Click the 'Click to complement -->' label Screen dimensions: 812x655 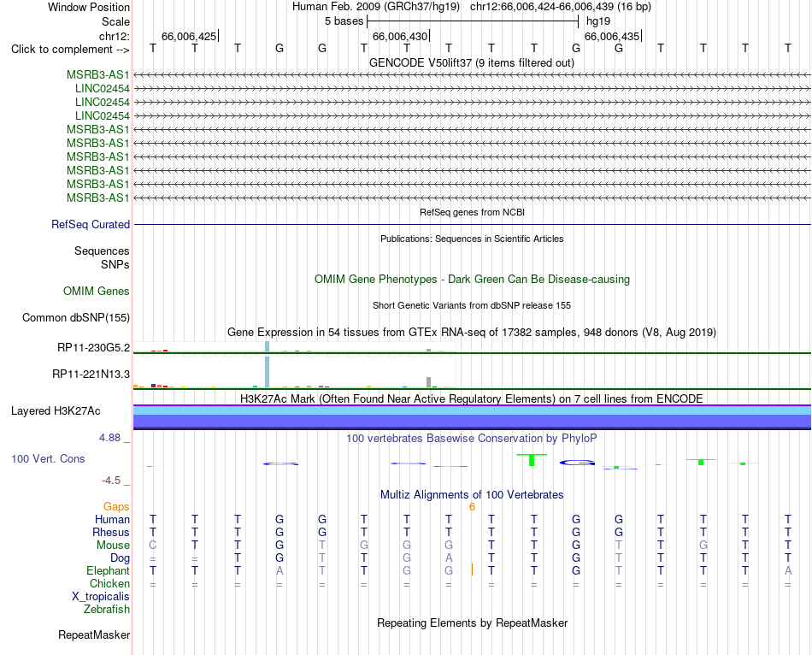pyautogui.click(x=70, y=50)
